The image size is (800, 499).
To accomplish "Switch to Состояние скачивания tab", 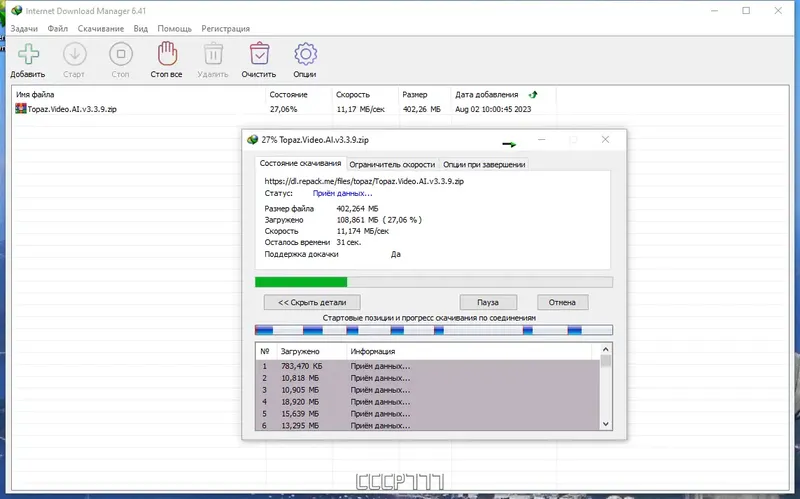I will 301,163.
